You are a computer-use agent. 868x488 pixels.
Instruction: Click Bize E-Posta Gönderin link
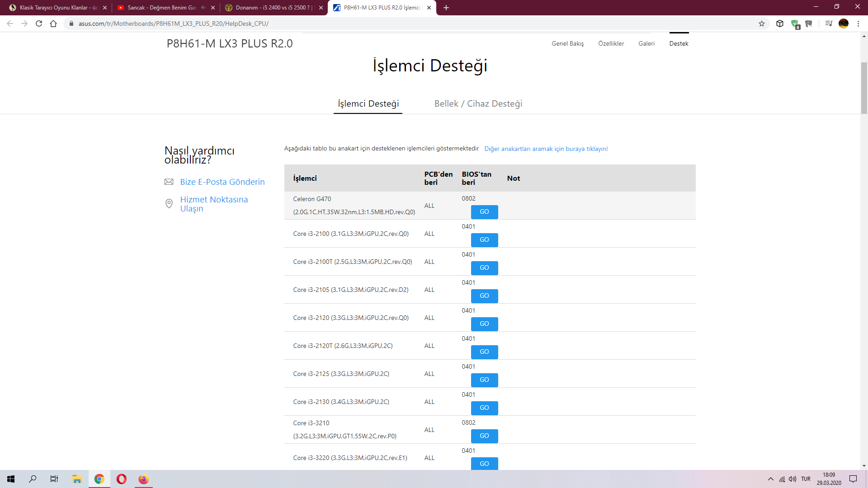coord(222,182)
